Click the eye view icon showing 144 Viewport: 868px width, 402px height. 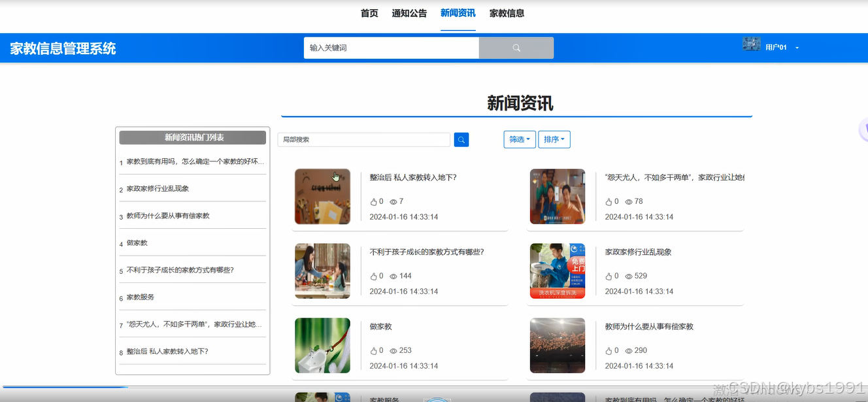tap(393, 276)
